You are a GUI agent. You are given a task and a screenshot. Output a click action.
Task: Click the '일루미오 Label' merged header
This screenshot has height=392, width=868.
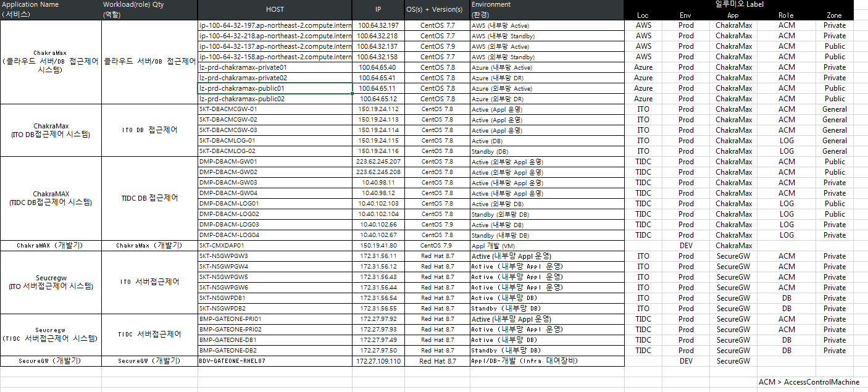pyautogui.click(x=739, y=5)
